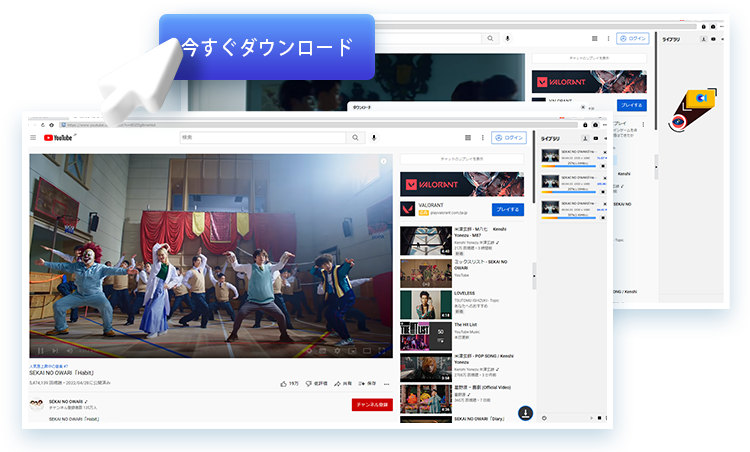Click the 今すぐダウンロード button
750x452 pixels.
pos(267,47)
